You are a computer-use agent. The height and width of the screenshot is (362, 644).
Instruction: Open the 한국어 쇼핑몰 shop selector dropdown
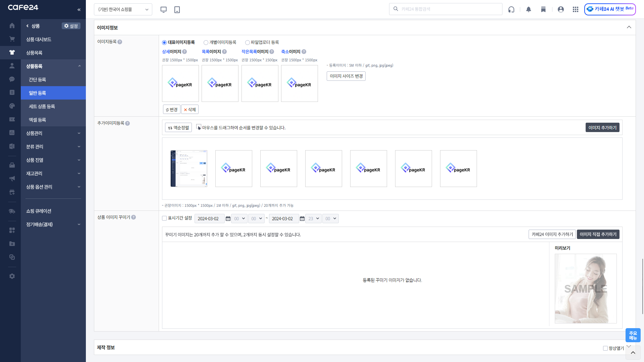[123, 9]
